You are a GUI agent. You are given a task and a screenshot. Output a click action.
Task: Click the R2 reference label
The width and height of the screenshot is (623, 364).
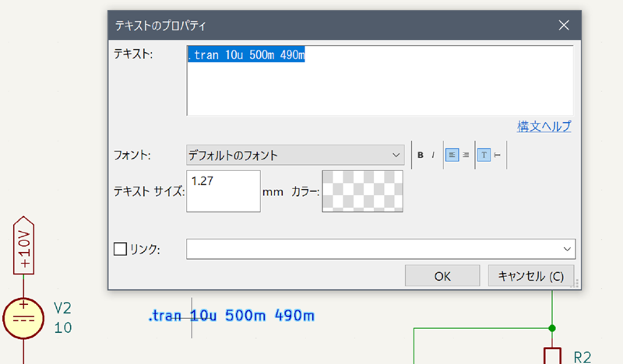[x=583, y=357]
